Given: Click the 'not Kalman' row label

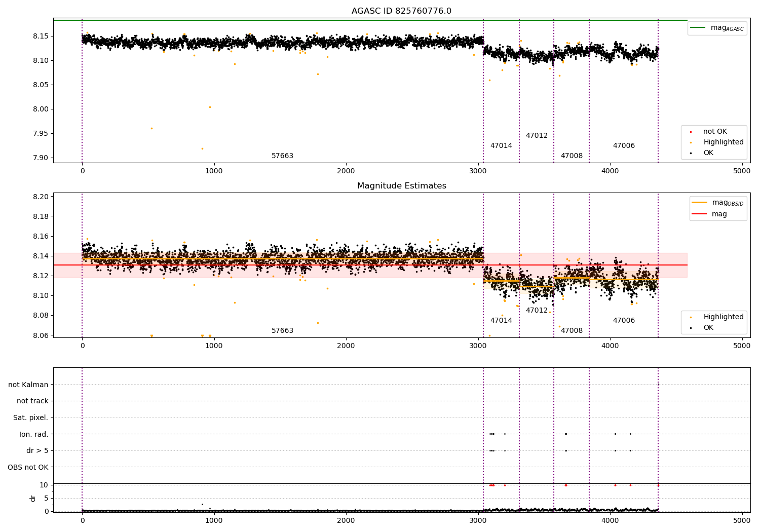Looking at the screenshot, I should [x=28, y=385].
